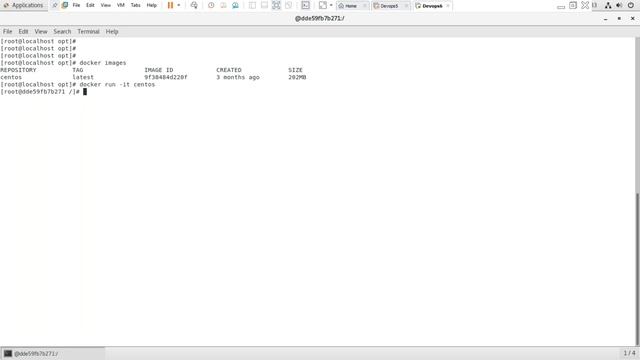
Task: Expand the stretch display dropdown arrow
Action: (x=331, y=5)
